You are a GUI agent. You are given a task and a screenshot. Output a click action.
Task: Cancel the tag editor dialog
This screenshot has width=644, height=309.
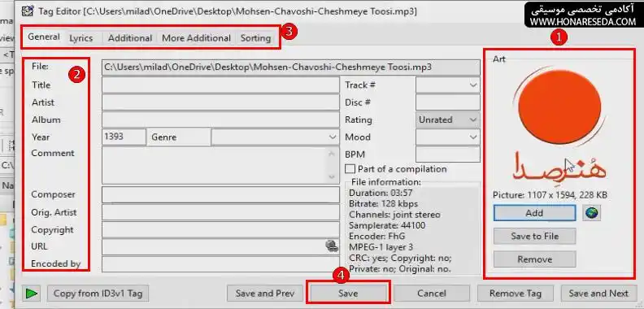point(432,294)
